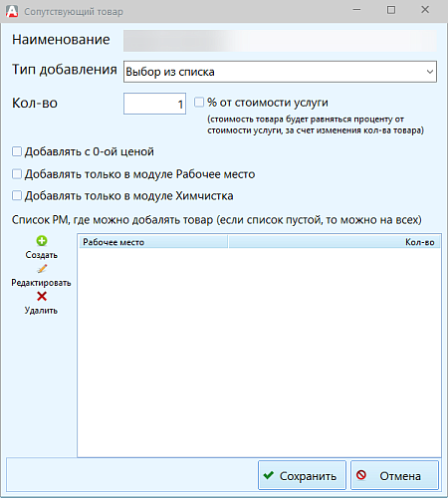The image size is (448, 498).
Task: Click the red prohibition icon on Отмена
Action: click(361, 475)
